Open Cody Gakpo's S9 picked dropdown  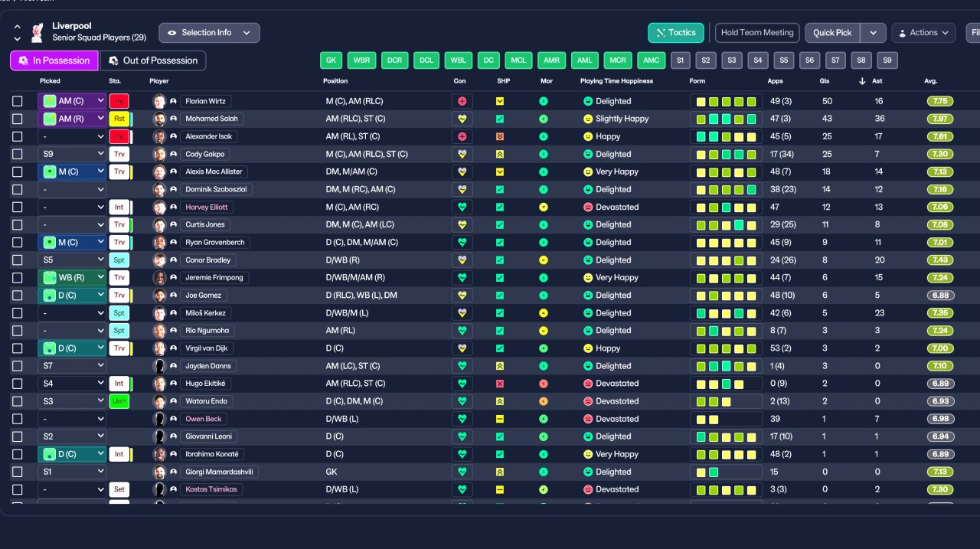click(x=72, y=154)
